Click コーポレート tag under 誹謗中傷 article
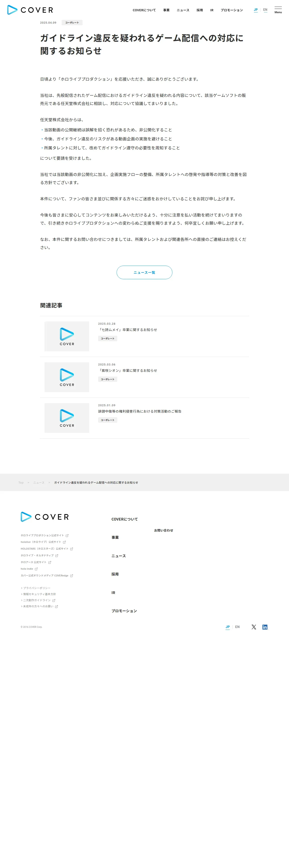This screenshot has width=289, height=868. point(108,420)
